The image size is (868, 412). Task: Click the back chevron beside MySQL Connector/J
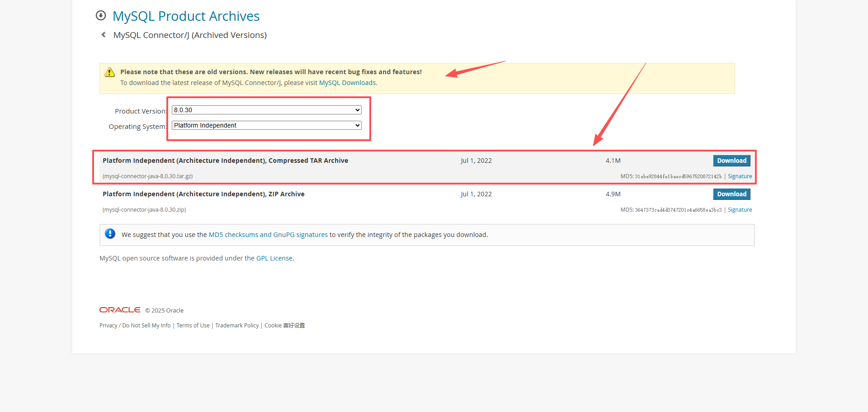click(104, 35)
